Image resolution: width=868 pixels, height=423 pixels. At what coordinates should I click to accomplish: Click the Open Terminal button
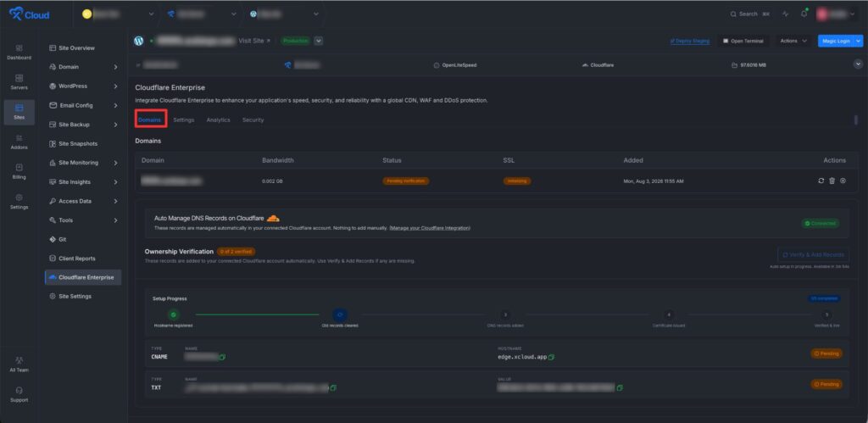(743, 41)
